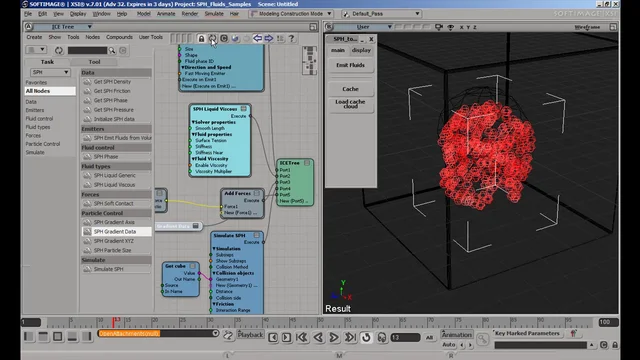Click the refresh icon in ICE Tree toolbar
Image resolution: width=640 pixels, height=360 pixels.
pyautogui.click(x=212, y=38)
